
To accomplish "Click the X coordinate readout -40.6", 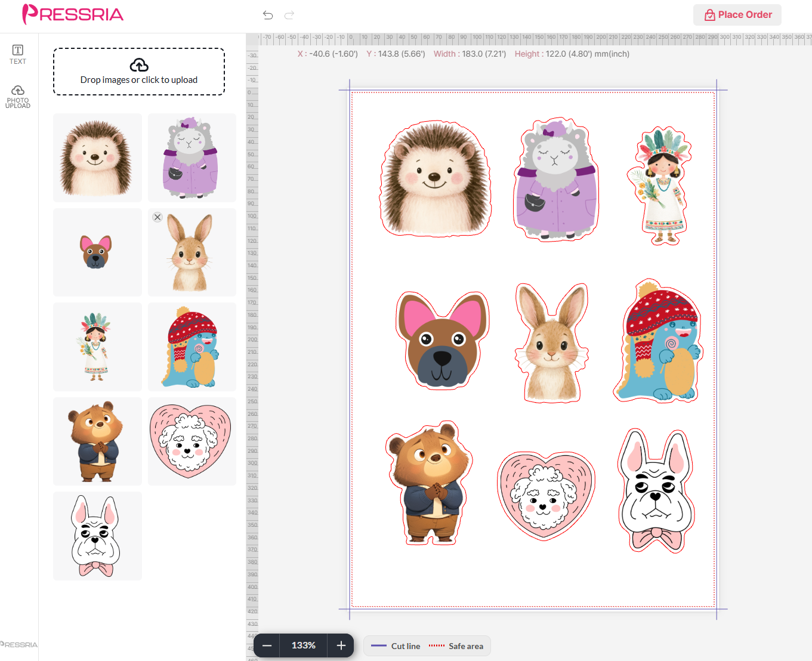I will tap(328, 54).
